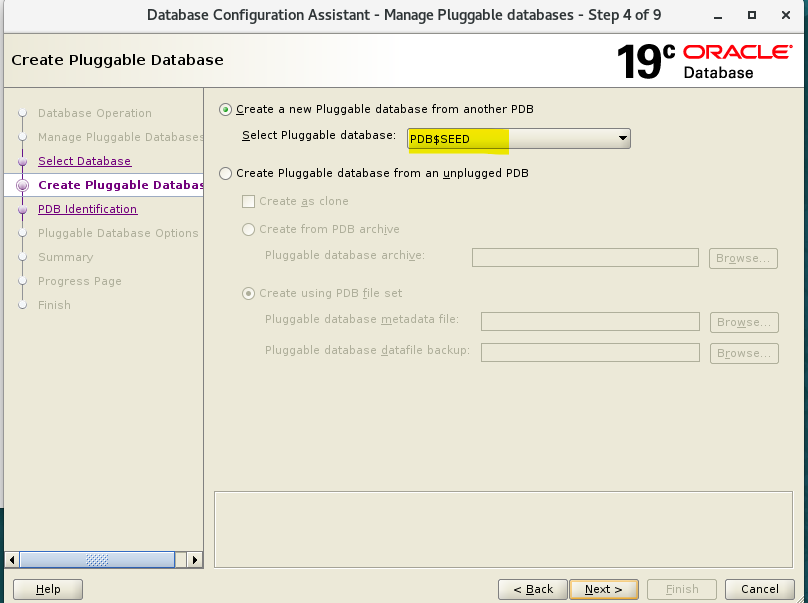Click the PDB$SEED combo box value
Viewport: 808px width, 603px height.
click(518, 139)
